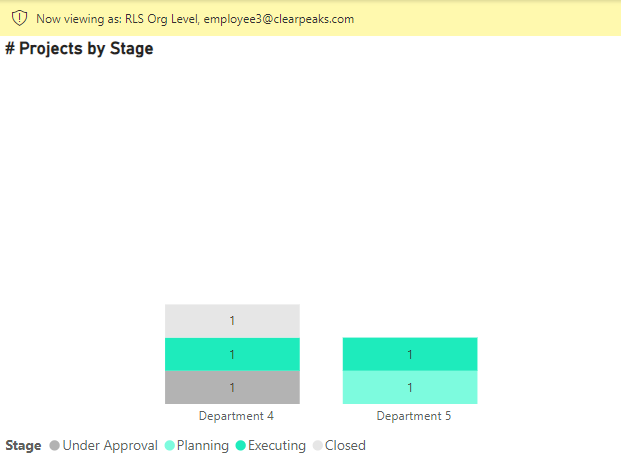
Task: Click the shield icon in the yellow banner
Action: pyautogui.click(x=19, y=18)
